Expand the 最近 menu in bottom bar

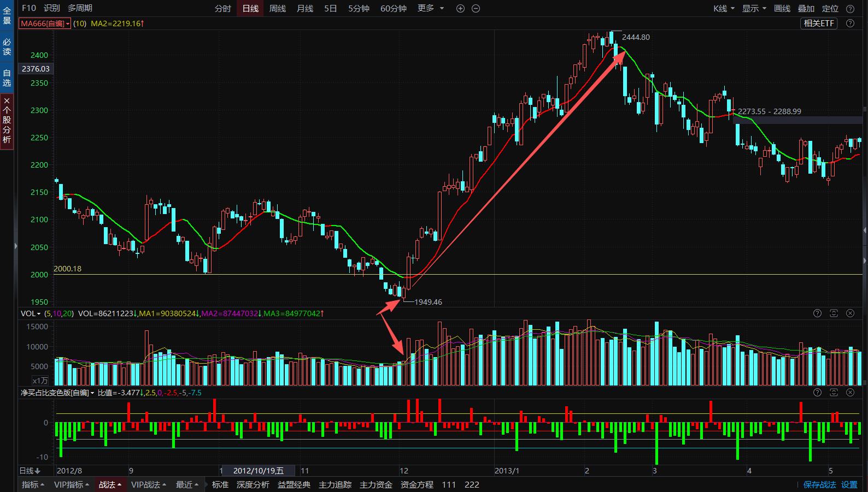[187, 485]
